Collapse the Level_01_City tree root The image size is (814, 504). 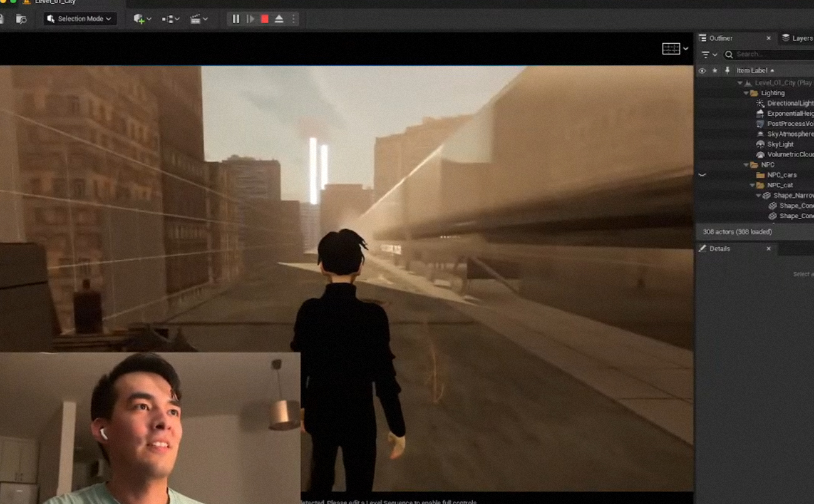pos(739,83)
